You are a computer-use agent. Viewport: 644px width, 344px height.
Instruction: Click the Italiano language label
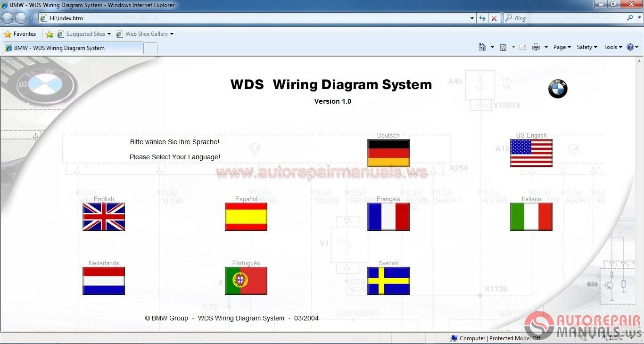(x=531, y=199)
